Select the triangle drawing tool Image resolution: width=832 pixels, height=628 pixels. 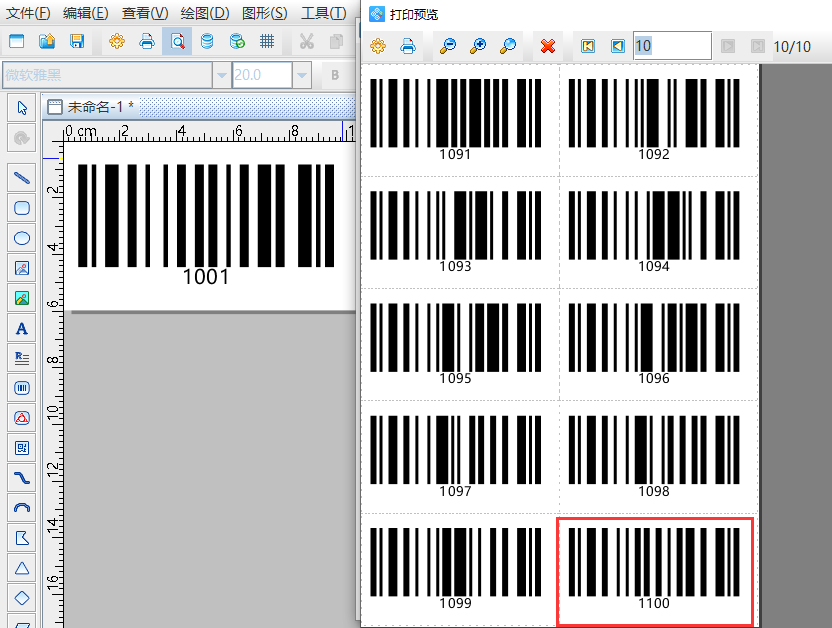pos(22,569)
